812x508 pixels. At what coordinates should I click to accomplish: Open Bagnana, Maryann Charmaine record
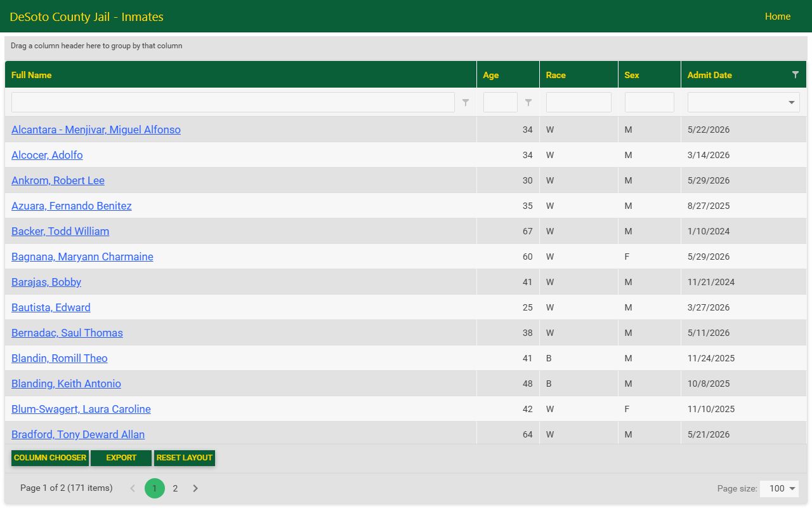point(82,257)
